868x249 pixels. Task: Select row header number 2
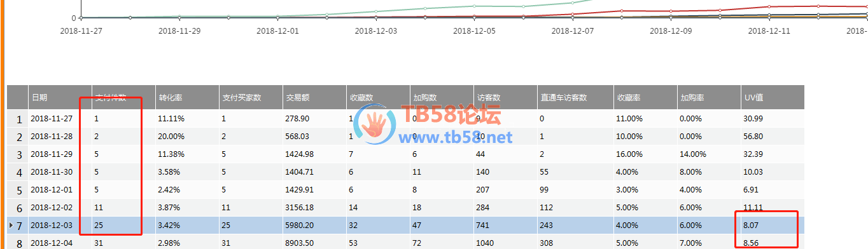click(17, 137)
